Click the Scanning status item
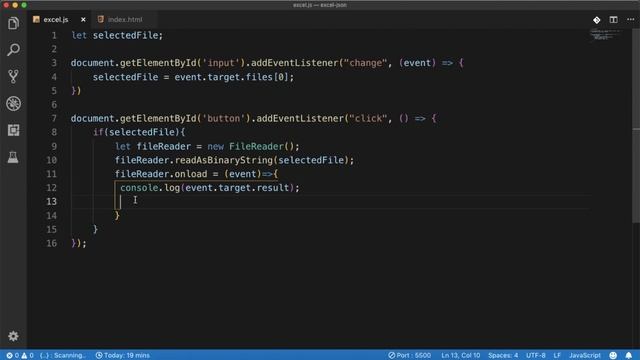 point(63,356)
